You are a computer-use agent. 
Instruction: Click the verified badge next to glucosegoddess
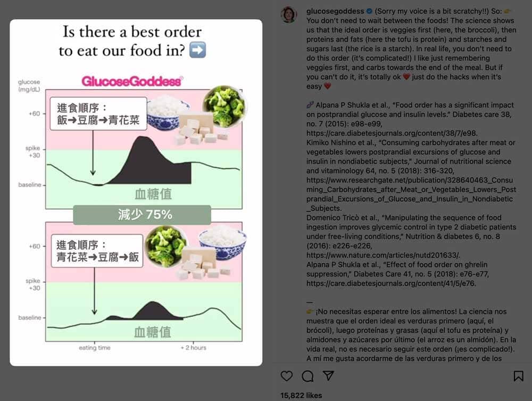[x=370, y=11]
